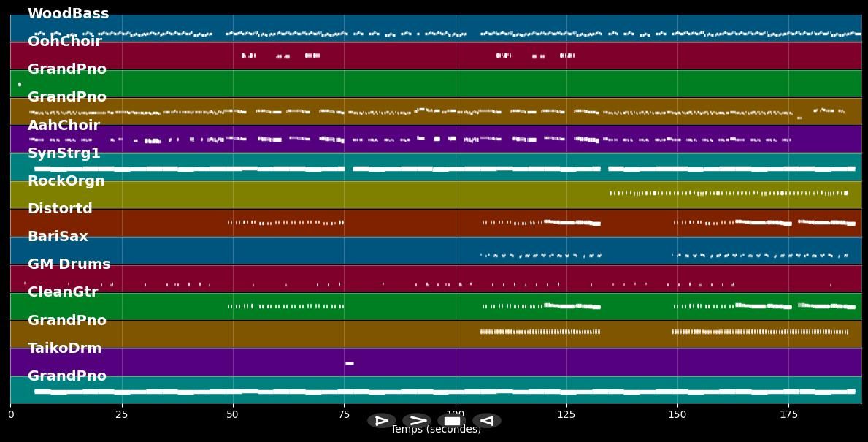This screenshot has width=868, height=442.
Task: Jump to the 0 seconds axis label
Action: click(10, 415)
